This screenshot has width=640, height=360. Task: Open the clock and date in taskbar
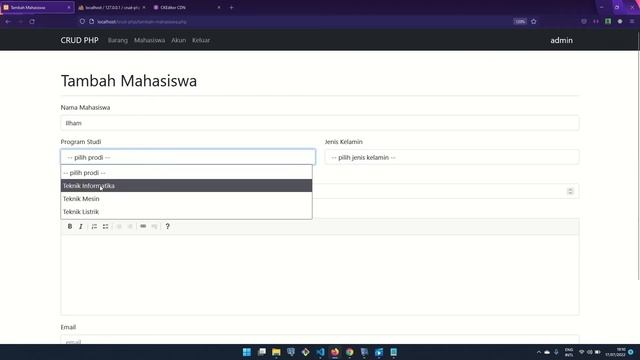tap(616, 352)
